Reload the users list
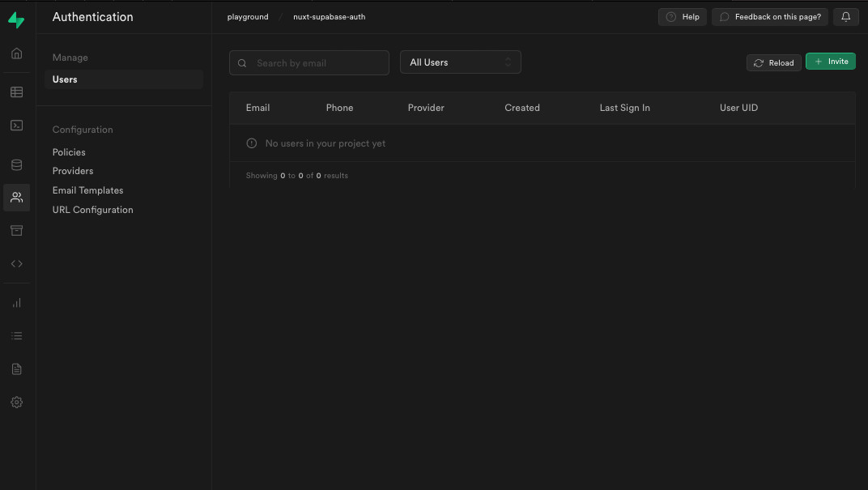 point(773,62)
